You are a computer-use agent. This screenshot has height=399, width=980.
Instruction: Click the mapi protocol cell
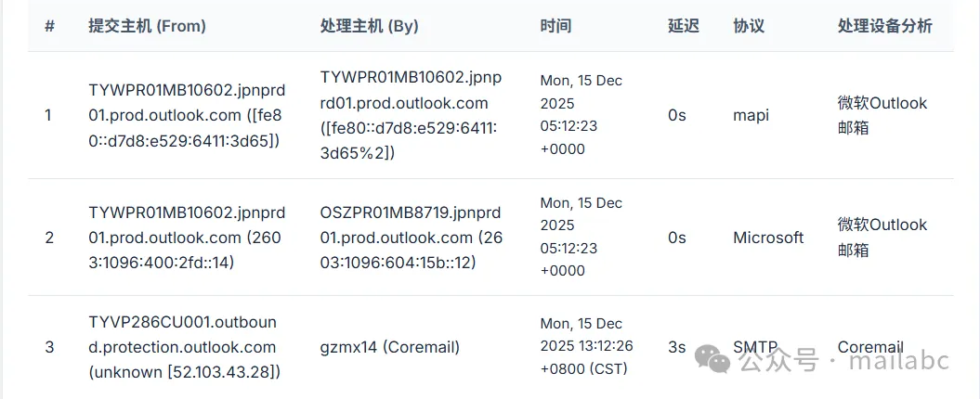point(751,115)
